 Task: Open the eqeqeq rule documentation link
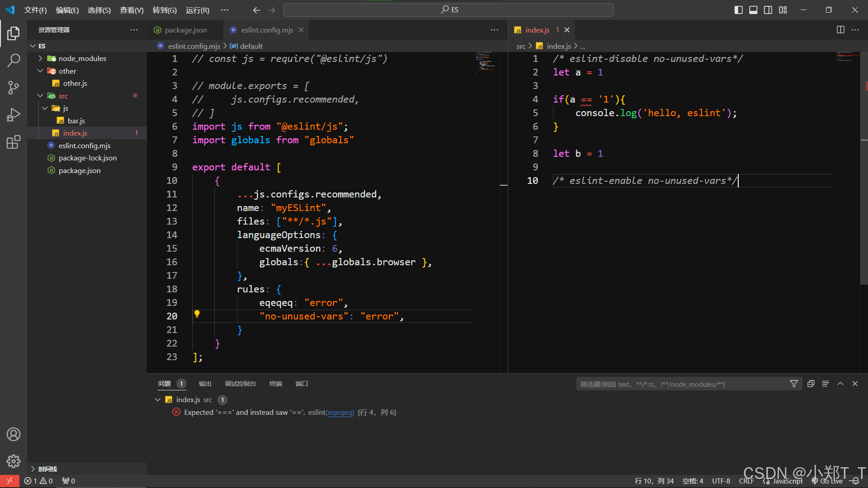tap(340, 413)
